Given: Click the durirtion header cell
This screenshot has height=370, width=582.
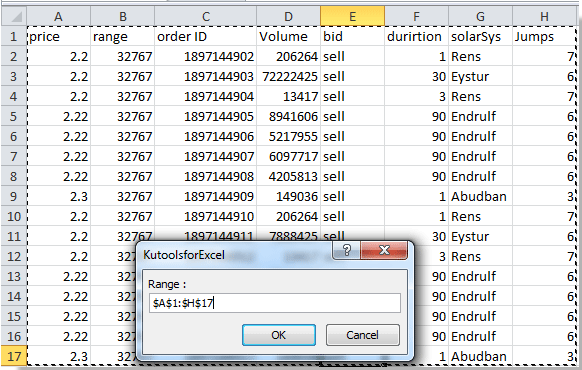Looking at the screenshot, I should pyautogui.click(x=416, y=36).
